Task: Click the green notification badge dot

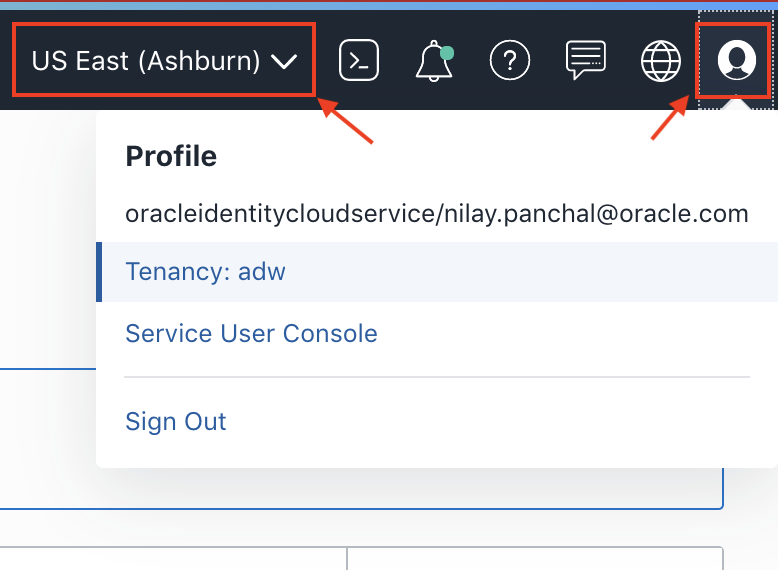Action: point(446,51)
